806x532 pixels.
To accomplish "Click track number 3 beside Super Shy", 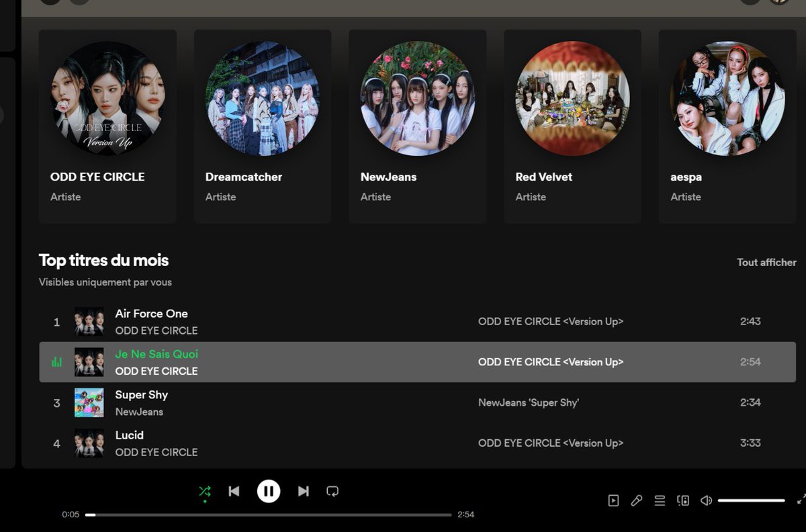I will [x=56, y=403].
